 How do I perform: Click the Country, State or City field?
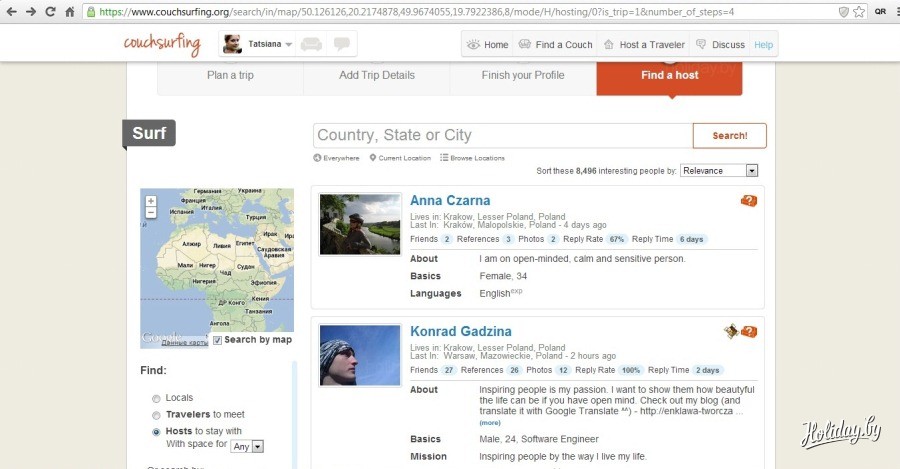coord(502,135)
